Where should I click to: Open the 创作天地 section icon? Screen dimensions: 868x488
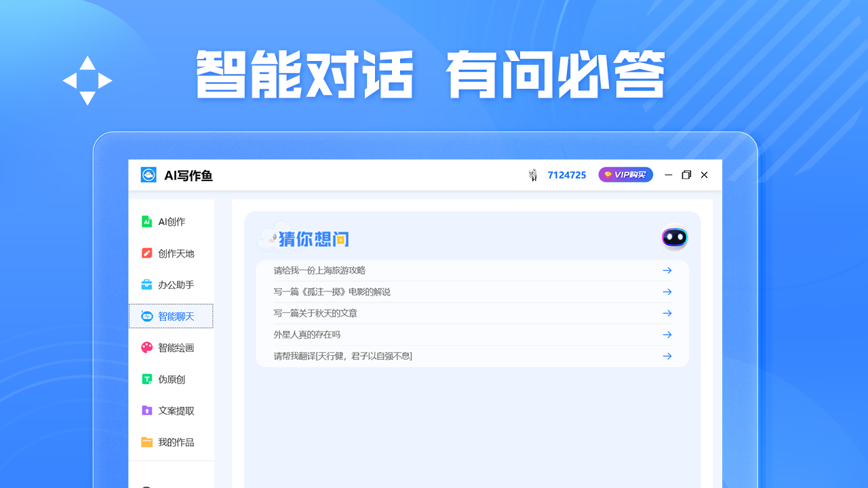click(147, 253)
